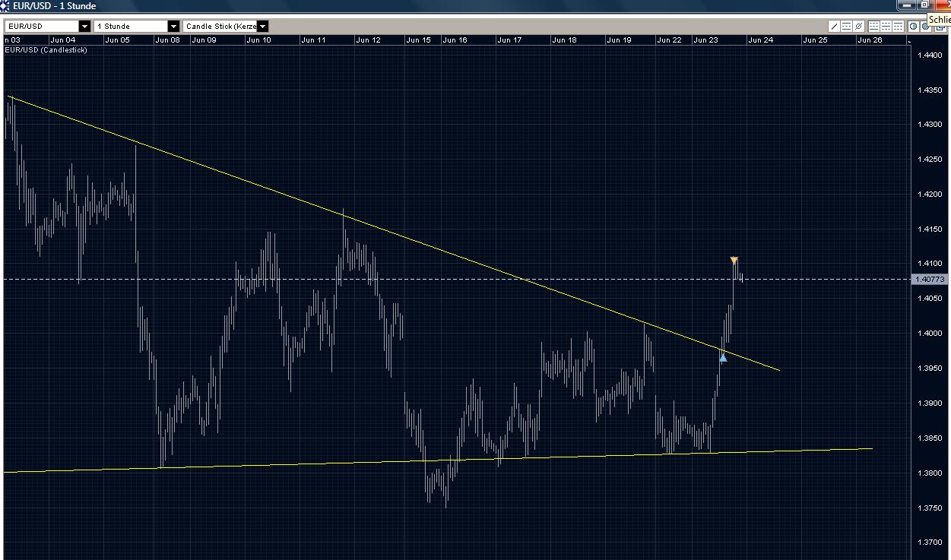
Task: Click the 1.4300 price axis label
Action: click(931, 125)
